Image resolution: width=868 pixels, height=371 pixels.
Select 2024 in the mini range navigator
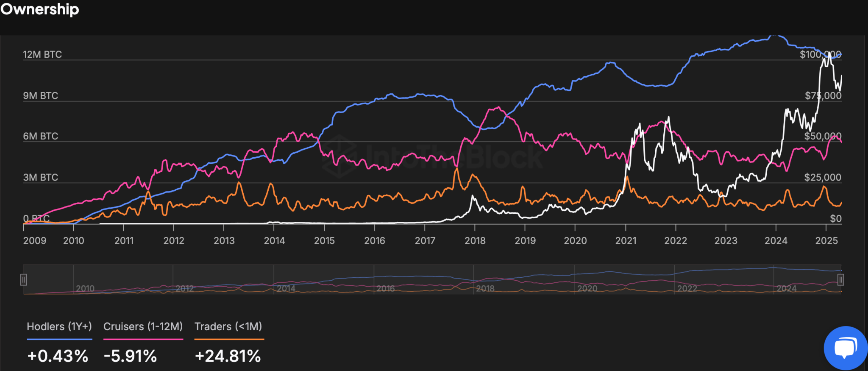786,288
